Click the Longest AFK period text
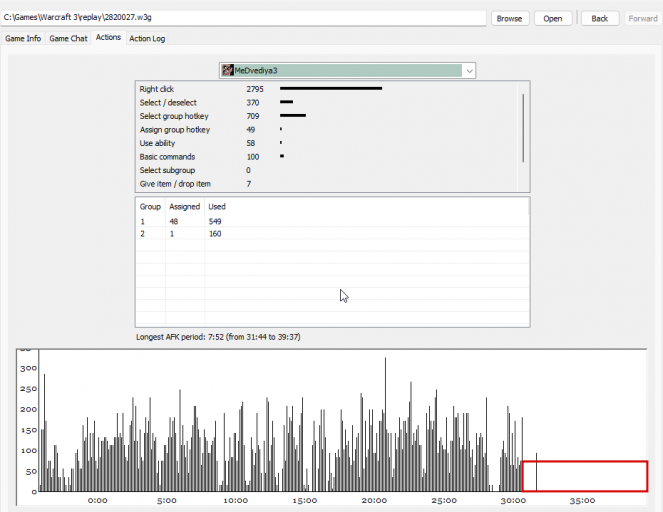The width and height of the screenshot is (663, 512). pyautogui.click(x=218, y=337)
